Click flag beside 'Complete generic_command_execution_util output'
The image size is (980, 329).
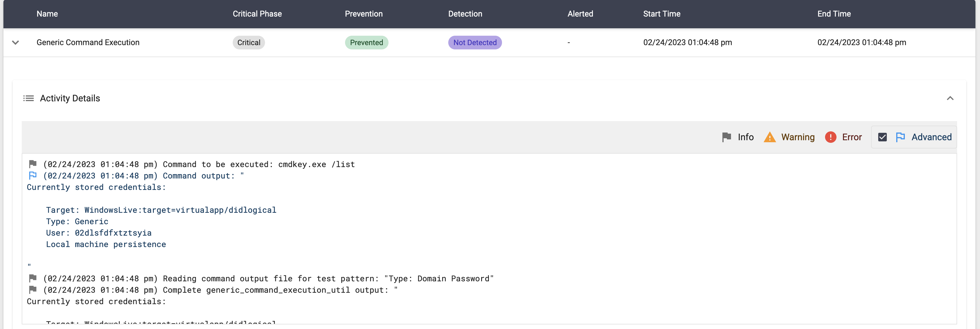pos(33,290)
